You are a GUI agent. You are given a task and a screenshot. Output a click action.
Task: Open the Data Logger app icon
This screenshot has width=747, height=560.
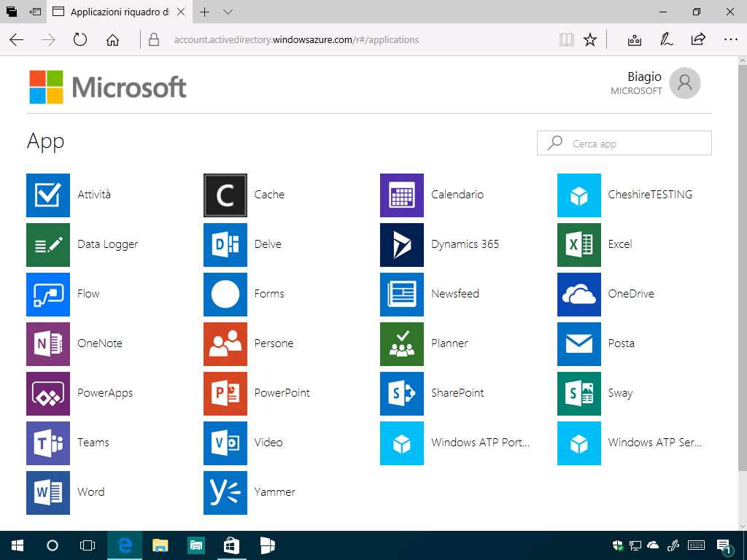click(x=48, y=245)
